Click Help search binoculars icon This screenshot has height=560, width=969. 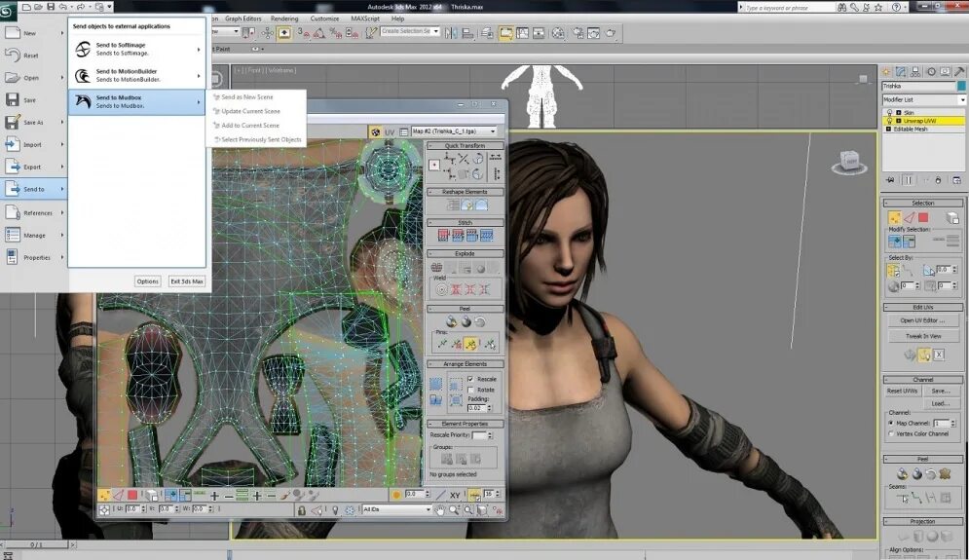coord(841,8)
